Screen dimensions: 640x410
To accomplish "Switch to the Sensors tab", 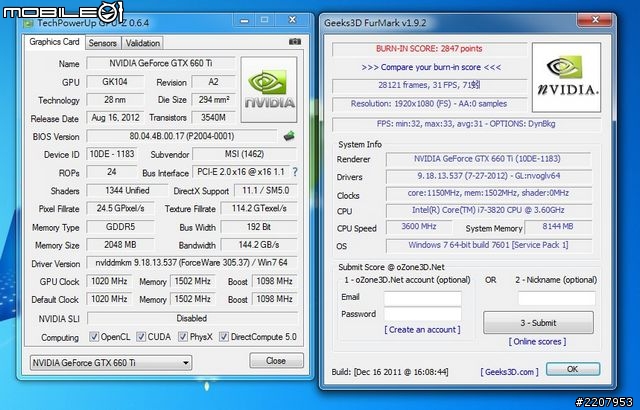I will 102,43.
